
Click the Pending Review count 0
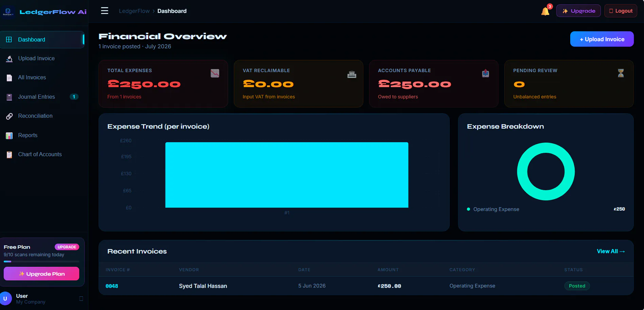pos(519,84)
